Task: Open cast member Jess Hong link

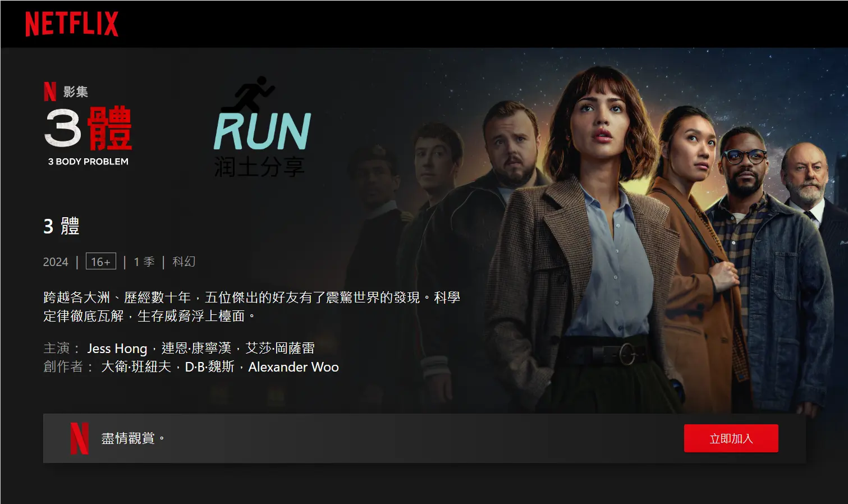Action: (x=117, y=349)
